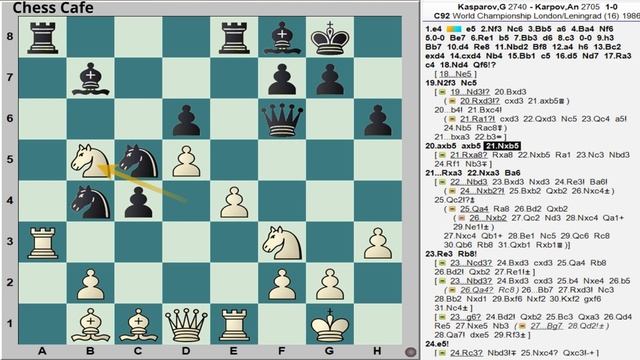Select the black bishop on b7
The height and width of the screenshot is (360, 640).
click(90, 79)
